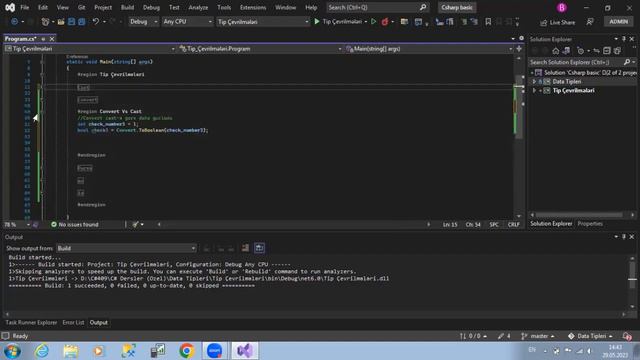Open the Extensions menu
Viewport: 640px width, 360px height.
pos(253,7)
